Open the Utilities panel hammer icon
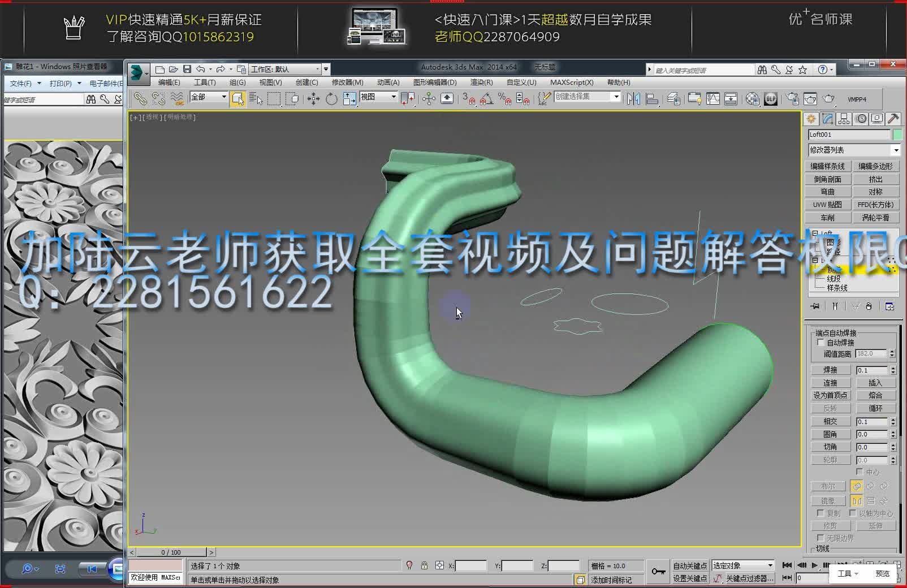Viewport: 907px width, 588px height. pos(893,118)
